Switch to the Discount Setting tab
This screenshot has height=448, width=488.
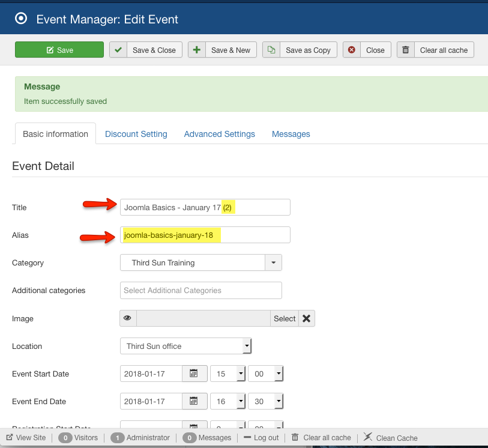coord(136,134)
